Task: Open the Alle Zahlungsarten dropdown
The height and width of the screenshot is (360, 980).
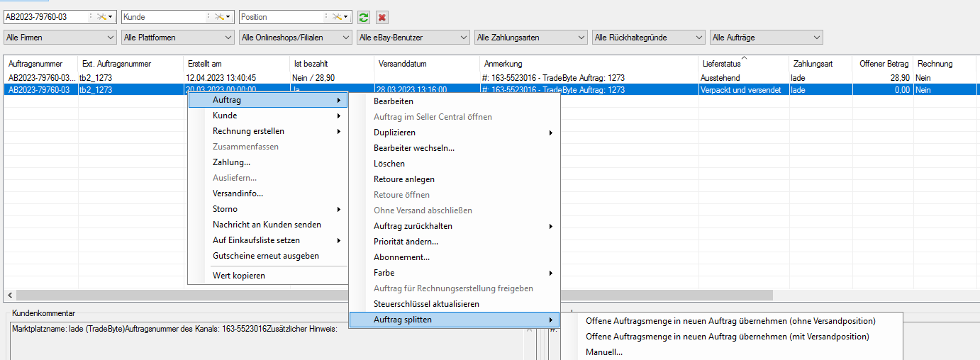Action: pos(530,37)
